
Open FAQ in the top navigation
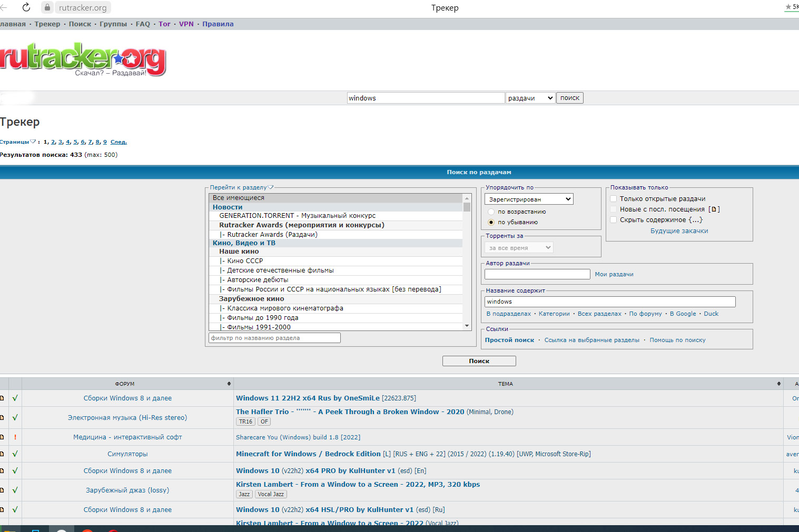click(143, 24)
